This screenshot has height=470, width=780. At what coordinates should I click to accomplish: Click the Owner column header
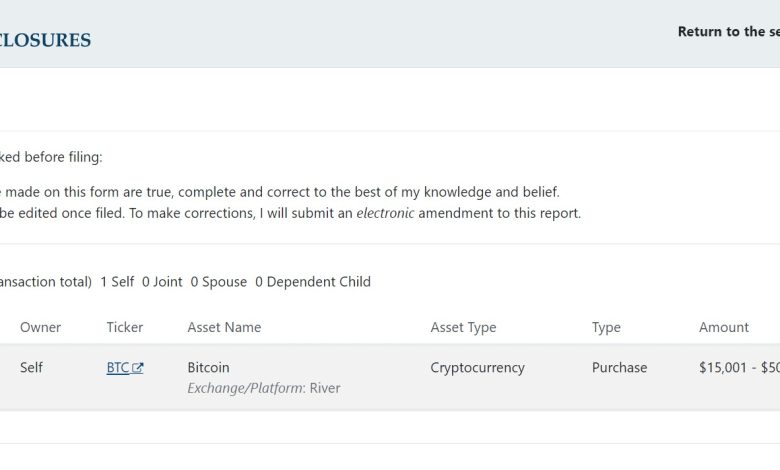(40, 327)
